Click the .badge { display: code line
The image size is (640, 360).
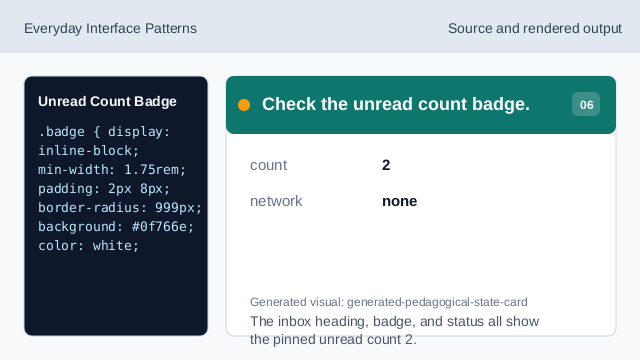click(x=104, y=132)
